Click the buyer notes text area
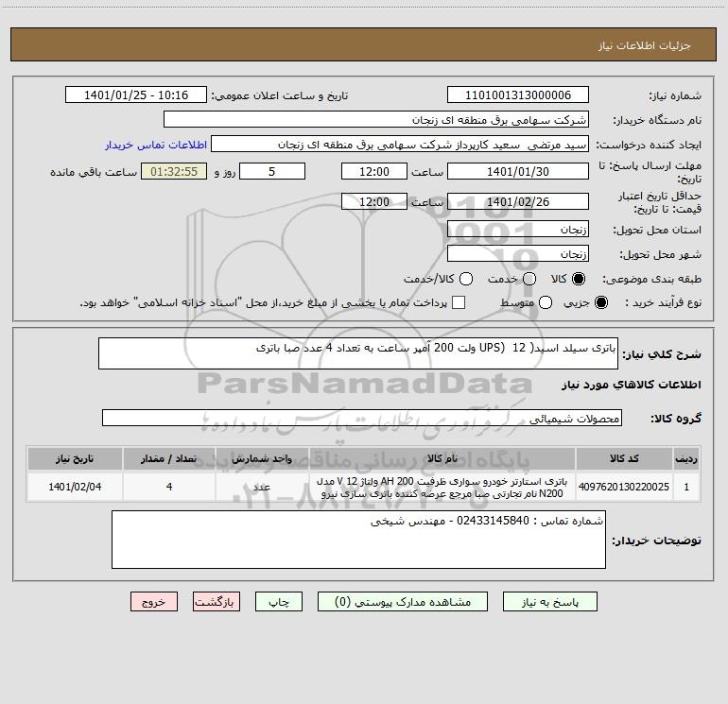Screen dimensions: 728x704 pyautogui.click(x=358, y=540)
